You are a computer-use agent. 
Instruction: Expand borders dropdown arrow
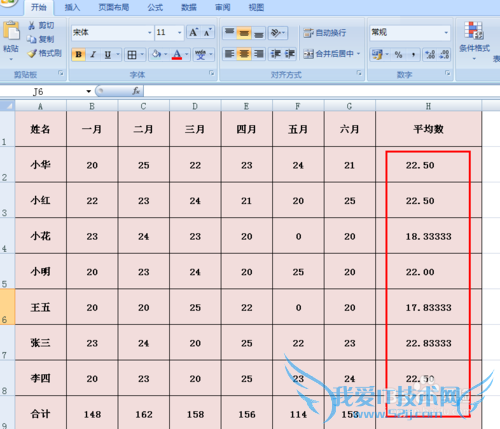pos(142,54)
